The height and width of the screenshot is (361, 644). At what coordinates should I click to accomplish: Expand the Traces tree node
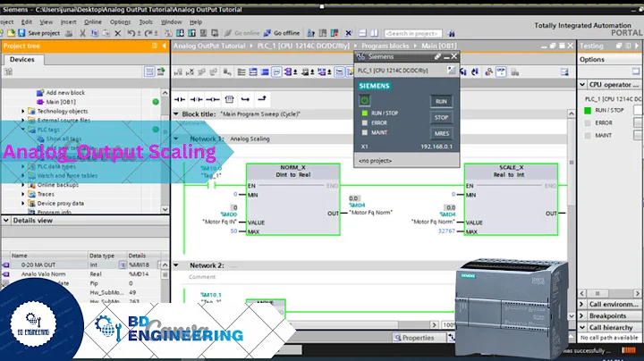(x=23, y=194)
